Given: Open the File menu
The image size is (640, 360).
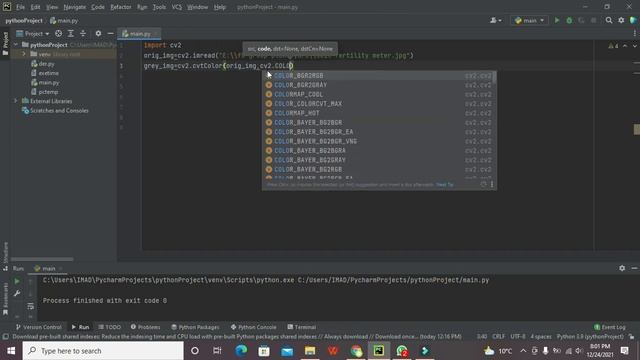Looking at the screenshot, I should coord(20,7).
